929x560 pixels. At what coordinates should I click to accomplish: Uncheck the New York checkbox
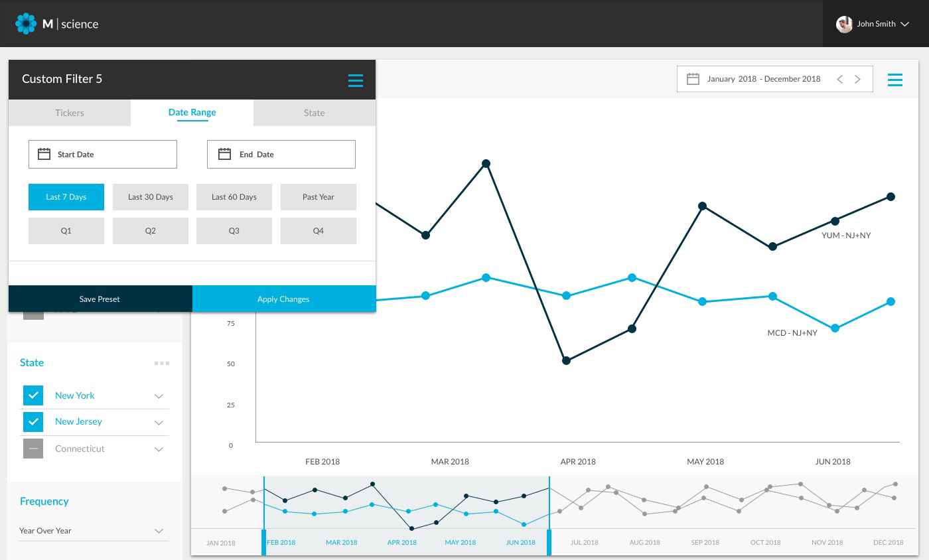(x=33, y=395)
